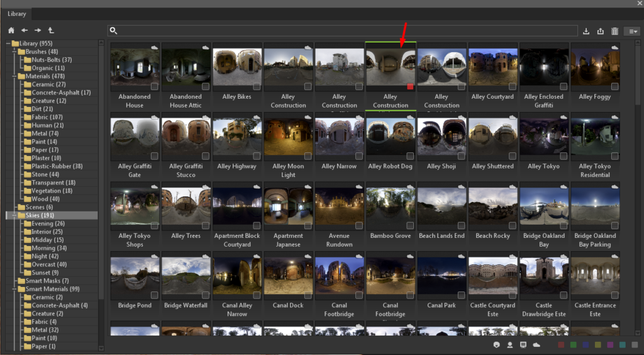Filter by the red color tag
The height and width of the screenshot is (355, 644).
pyautogui.click(x=561, y=345)
